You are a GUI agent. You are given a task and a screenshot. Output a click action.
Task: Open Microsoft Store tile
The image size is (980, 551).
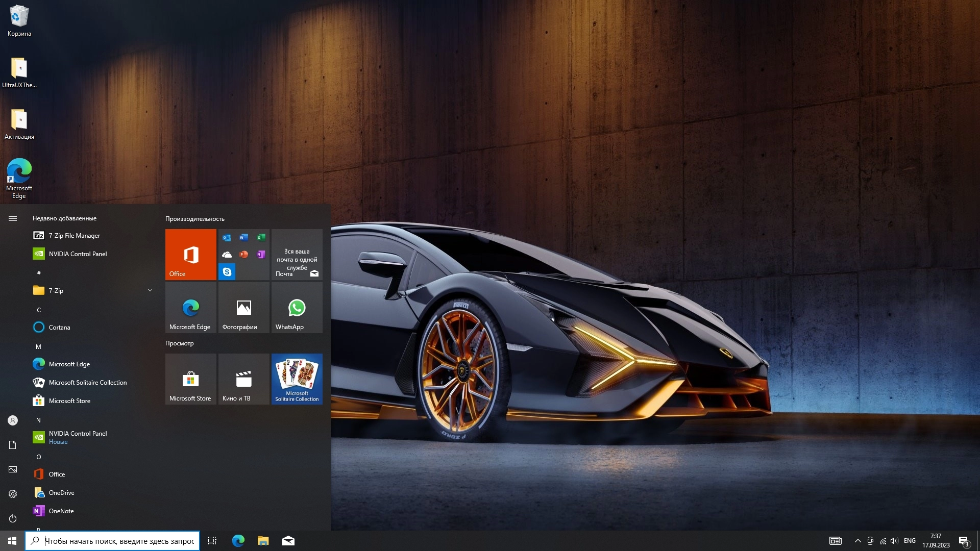[x=190, y=379]
